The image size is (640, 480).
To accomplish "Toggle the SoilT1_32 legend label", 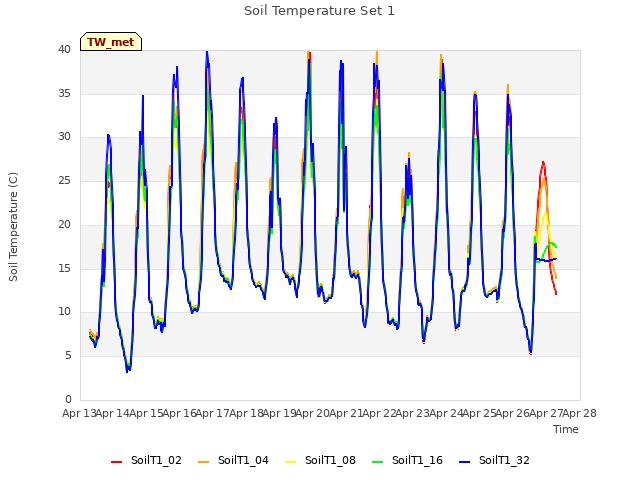I will [504, 460].
